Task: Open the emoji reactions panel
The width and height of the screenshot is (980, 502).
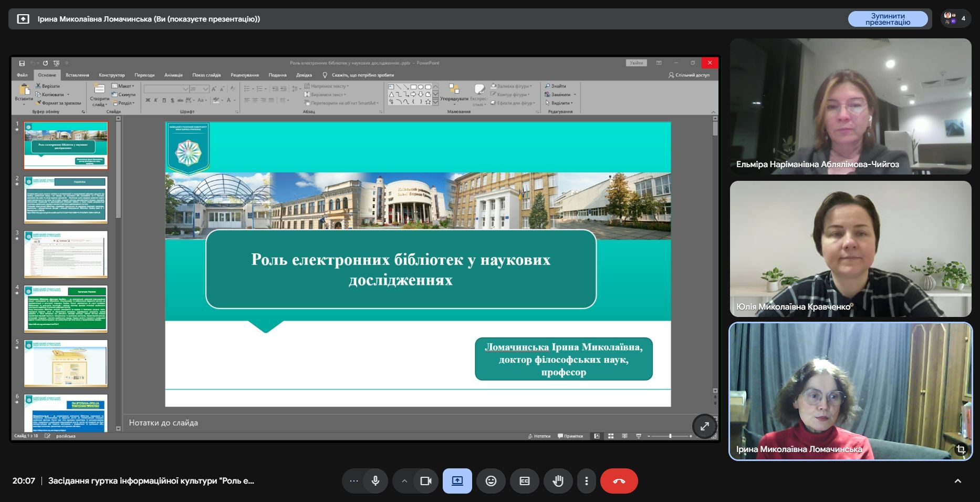Action: pyautogui.click(x=491, y=481)
